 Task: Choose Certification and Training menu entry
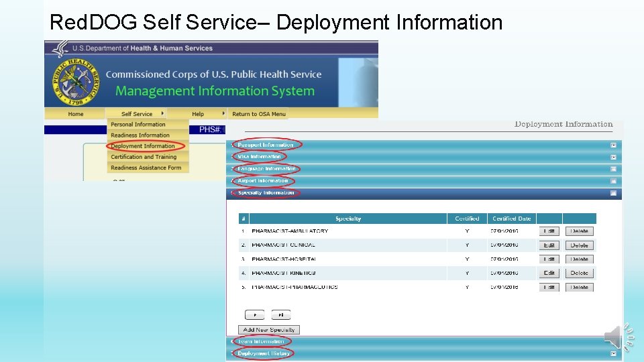click(148, 157)
